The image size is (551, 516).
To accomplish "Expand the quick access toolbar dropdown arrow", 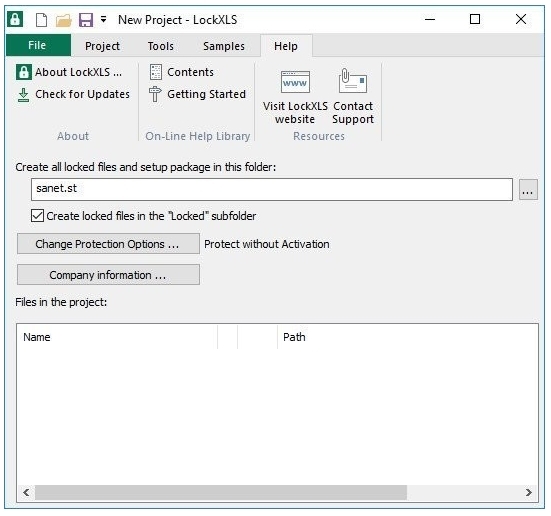I will tap(103, 19).
